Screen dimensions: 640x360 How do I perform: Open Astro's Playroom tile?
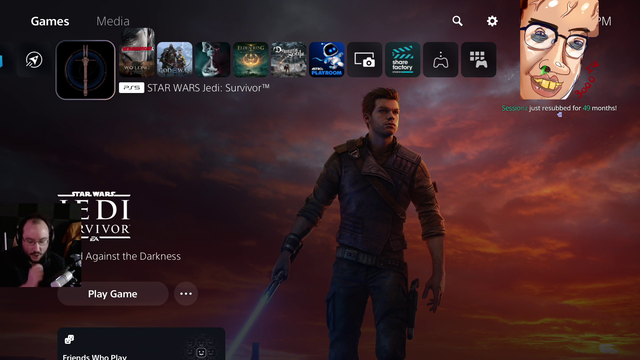327,60
